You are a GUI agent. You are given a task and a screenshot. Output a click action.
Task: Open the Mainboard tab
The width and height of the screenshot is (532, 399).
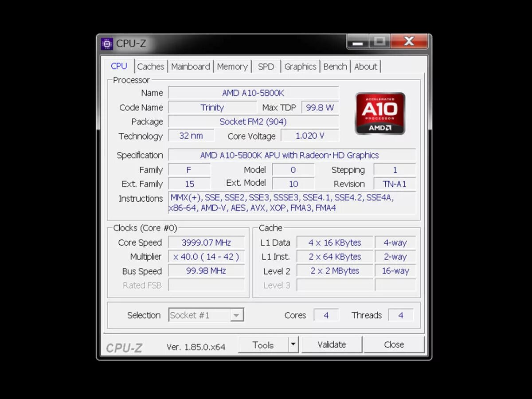pyautogui.click(x=191, y=66)
